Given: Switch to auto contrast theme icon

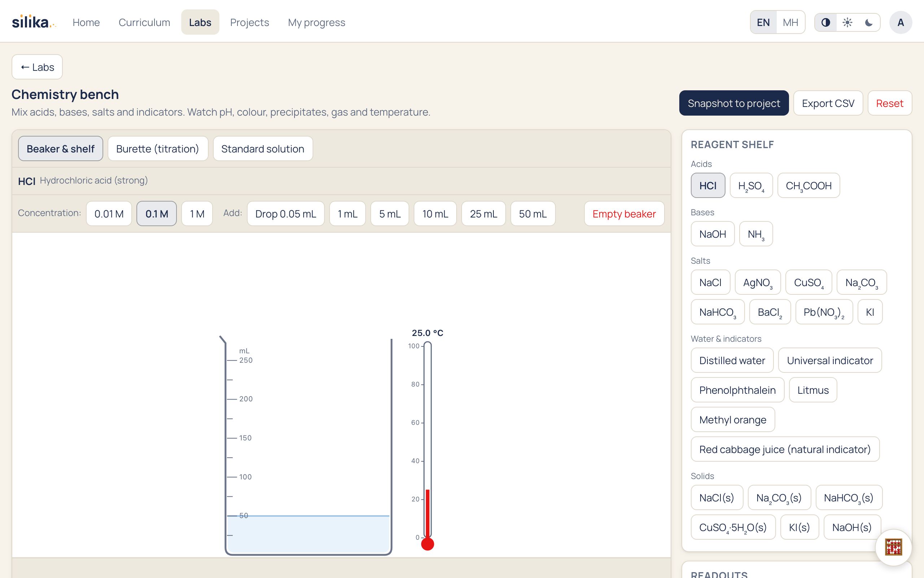Looking at the screenshot, I should [825, 22].
